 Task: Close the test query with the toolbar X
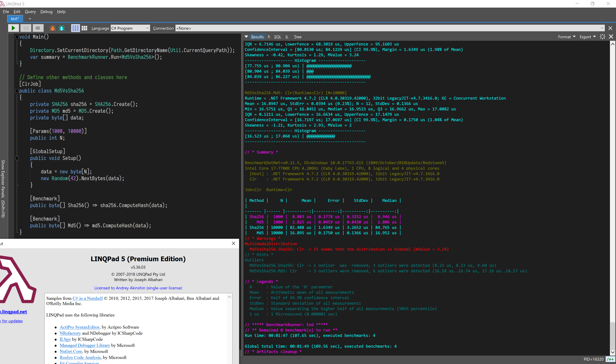point(610,28)
